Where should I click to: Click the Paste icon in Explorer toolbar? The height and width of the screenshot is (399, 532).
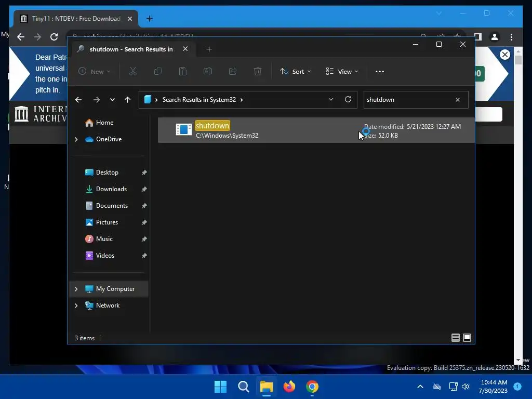point(182,71)
